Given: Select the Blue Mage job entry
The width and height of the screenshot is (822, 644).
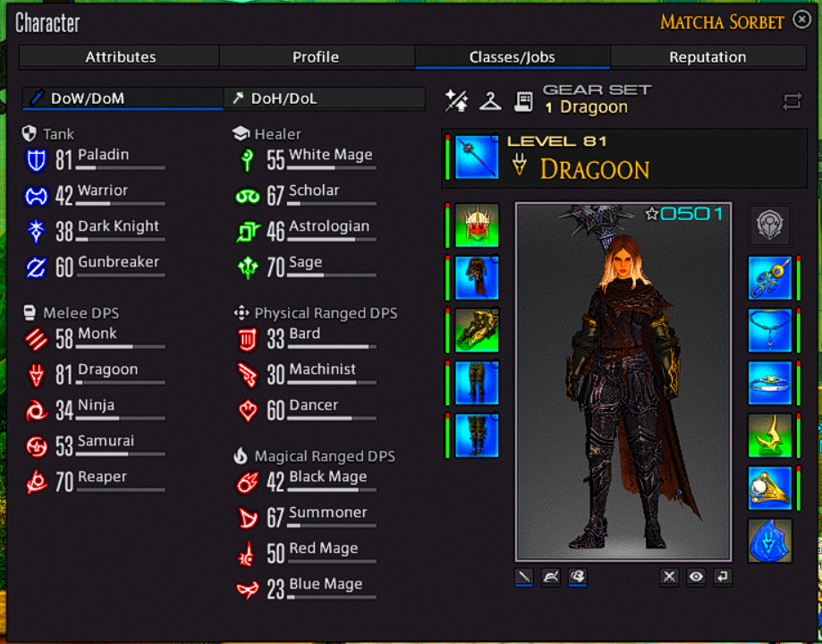Looking at the screenshot, I should (306, 589).
